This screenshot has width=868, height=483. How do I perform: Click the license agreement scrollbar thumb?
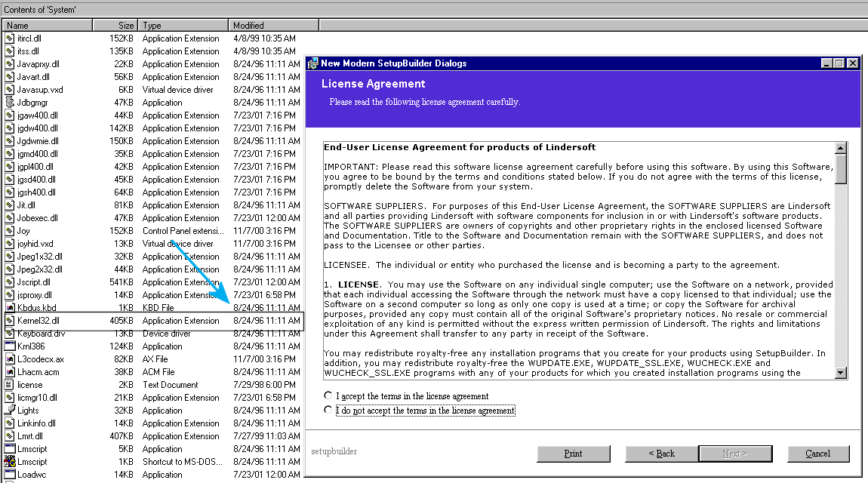click(x=841, y=168)
